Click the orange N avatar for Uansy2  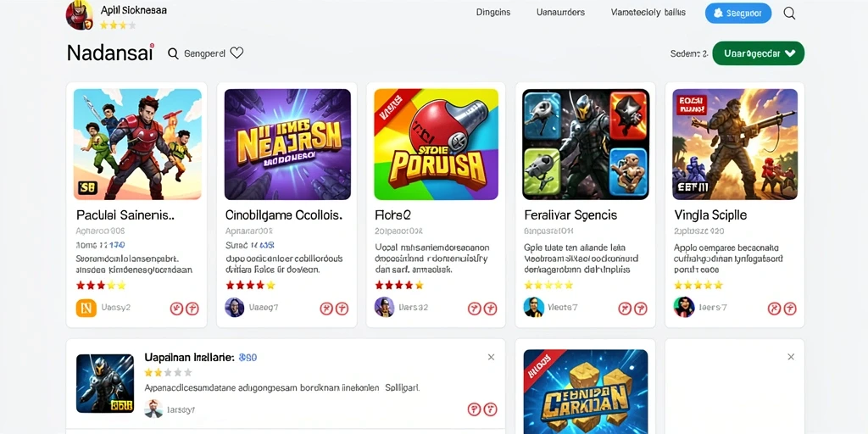pos(86,308)
